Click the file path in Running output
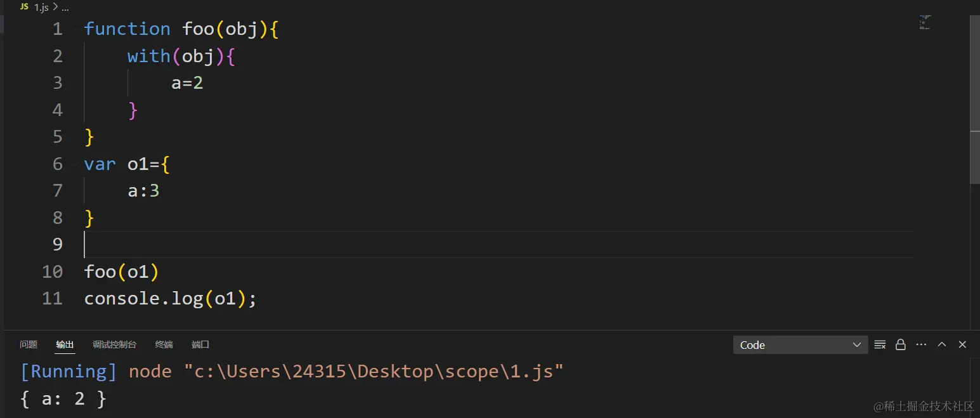 point(374,371)
